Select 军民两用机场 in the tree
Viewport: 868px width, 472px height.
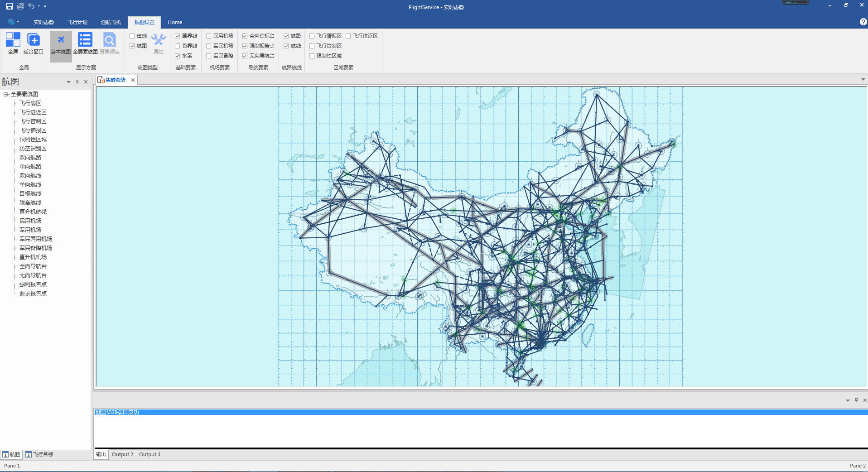36,239
